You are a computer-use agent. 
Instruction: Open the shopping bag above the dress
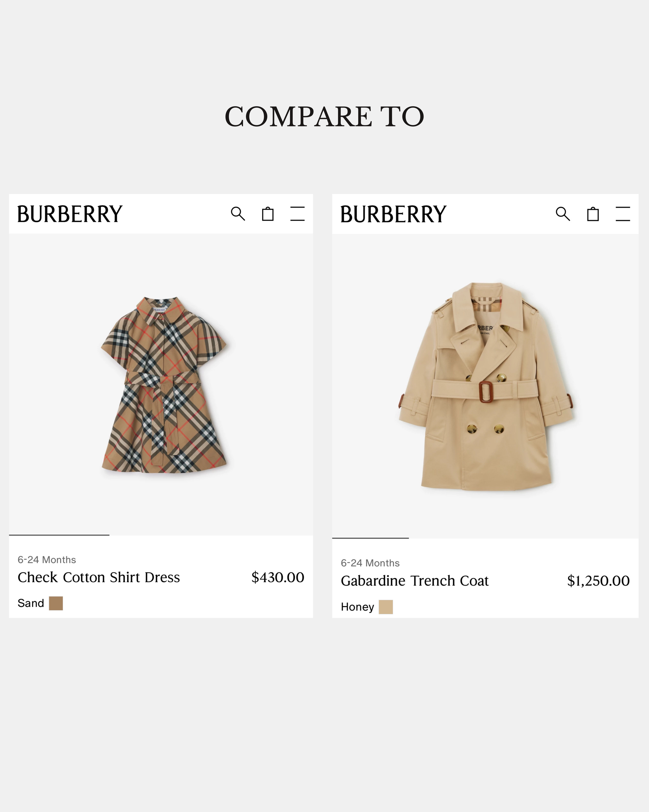coord(268,214)
